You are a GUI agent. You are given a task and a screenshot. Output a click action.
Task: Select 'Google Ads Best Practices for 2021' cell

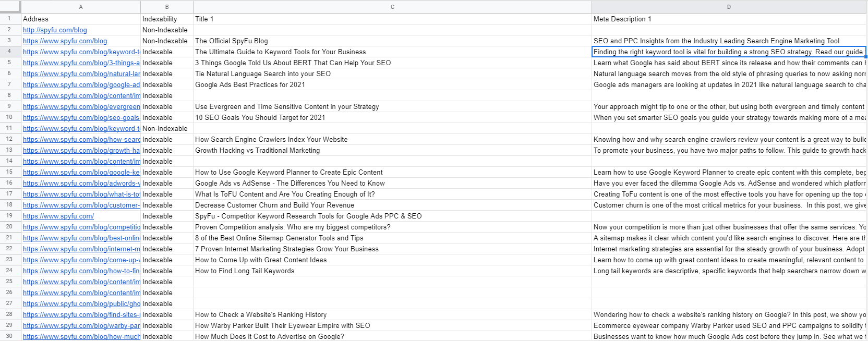392,84
